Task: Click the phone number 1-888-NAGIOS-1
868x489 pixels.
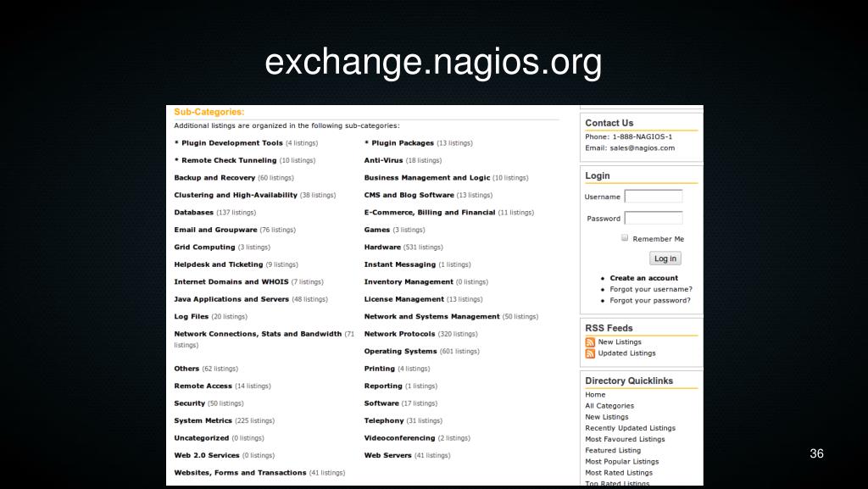Action: [643, 136]
